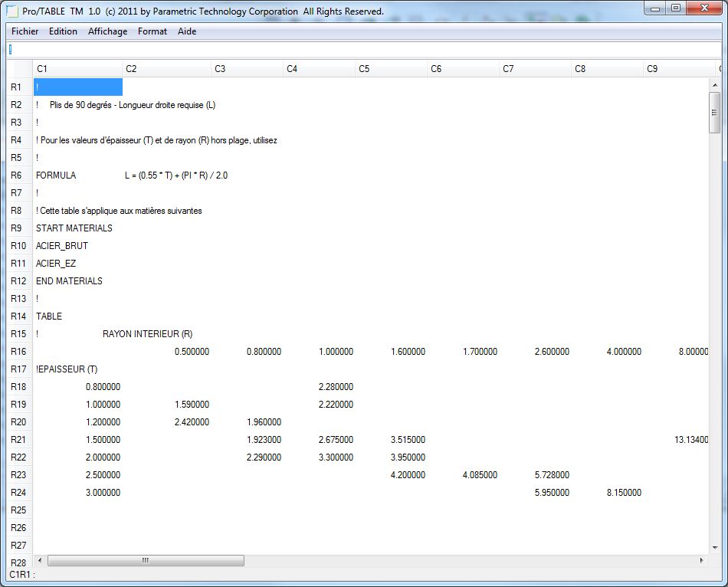
Task: Click the horizontal scrollbar right arrow
Action: 701,560
